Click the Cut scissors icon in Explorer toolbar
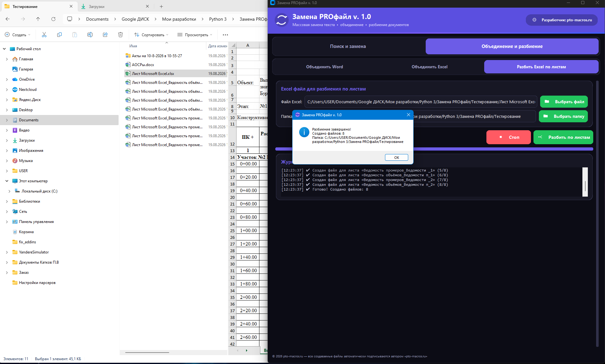This screenshot has height=364, width=605. click(44, 35)
